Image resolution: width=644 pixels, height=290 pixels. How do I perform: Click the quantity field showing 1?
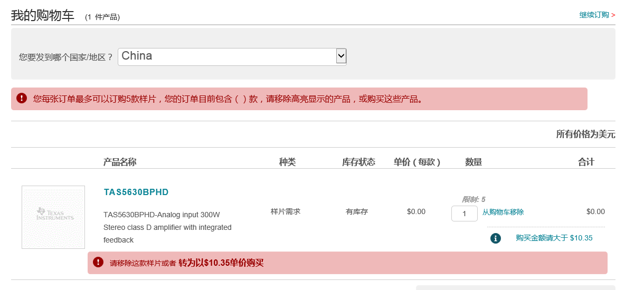465,214
